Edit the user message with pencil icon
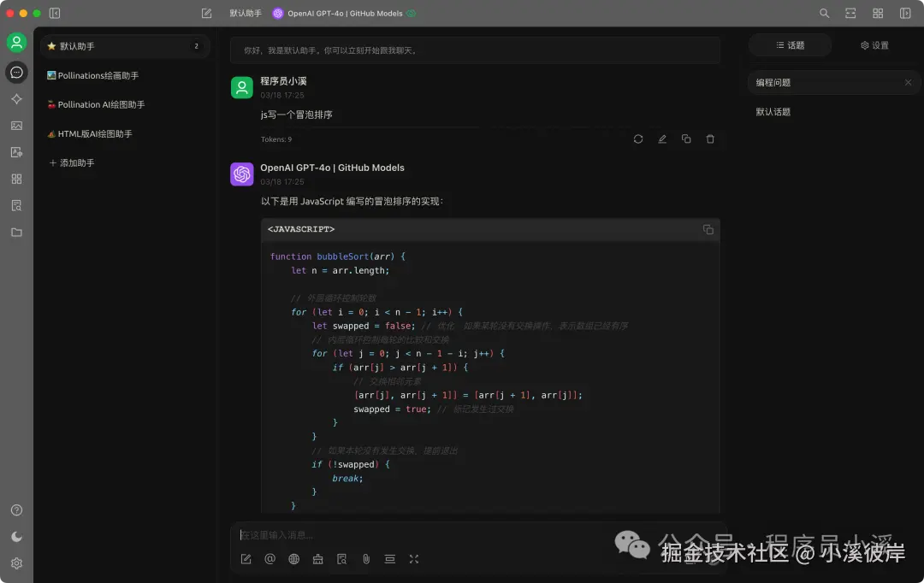This screenshot has height=583, width=924. 662,139
